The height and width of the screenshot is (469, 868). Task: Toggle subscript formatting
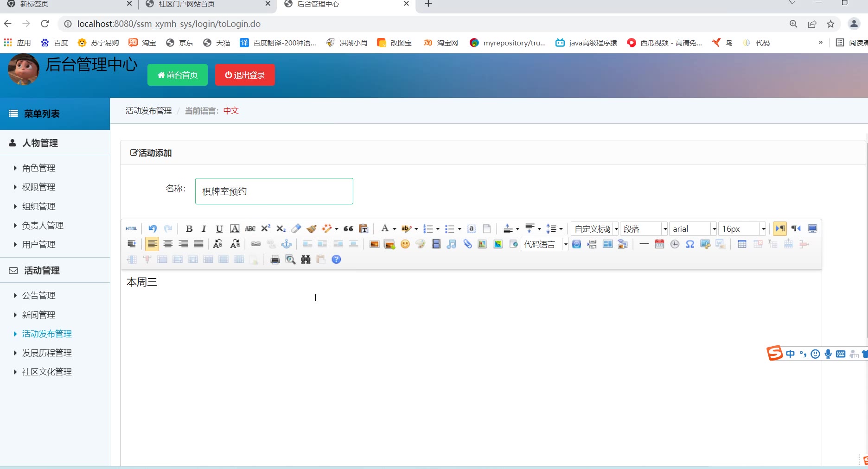click(281, 228)
